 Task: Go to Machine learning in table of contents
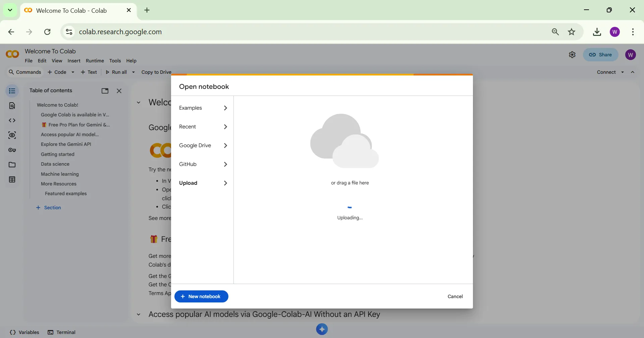[x=60, y=174]
